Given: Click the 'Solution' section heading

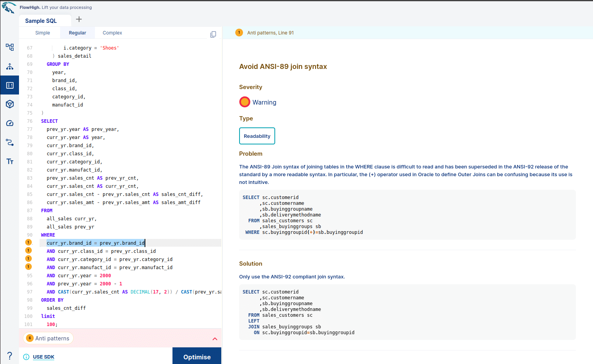Looking at the screenshot, I should [x=251, y=264].
